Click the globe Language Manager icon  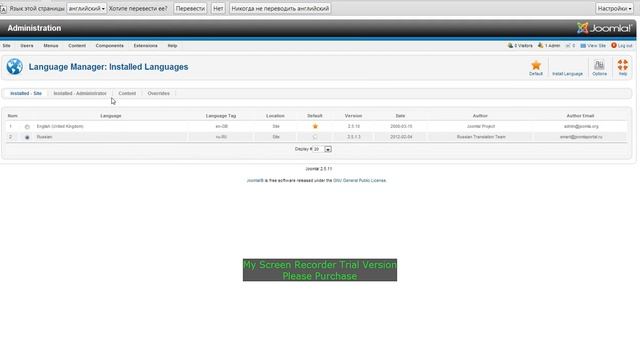click(x=14, y=67)
